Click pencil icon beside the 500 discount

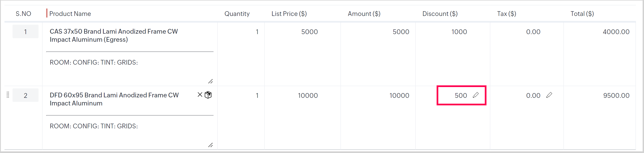point(476,95)
